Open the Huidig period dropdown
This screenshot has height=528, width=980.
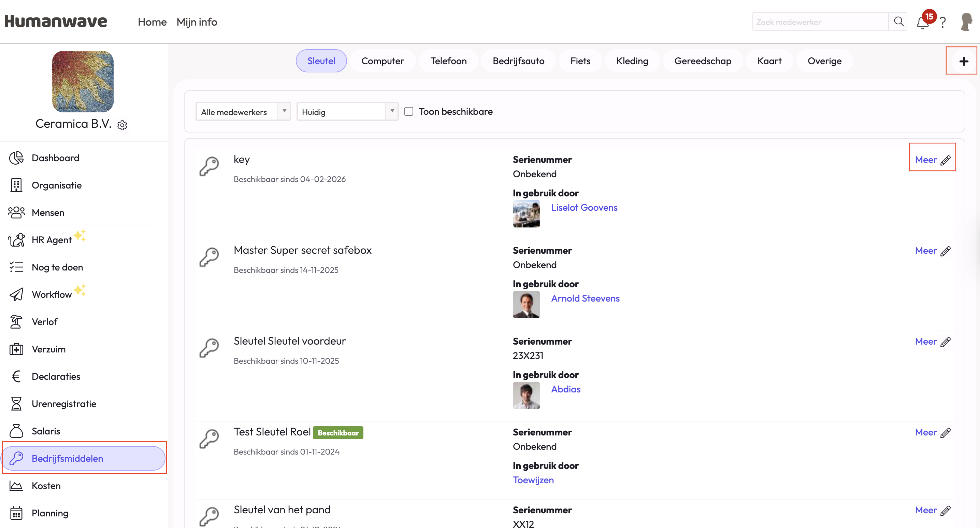pos(347,112)
